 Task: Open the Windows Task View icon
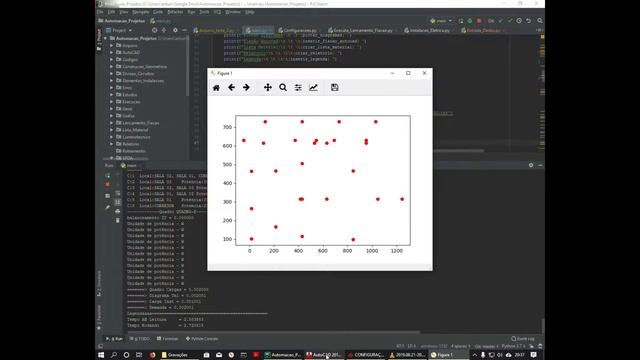[x=139, y=355]
